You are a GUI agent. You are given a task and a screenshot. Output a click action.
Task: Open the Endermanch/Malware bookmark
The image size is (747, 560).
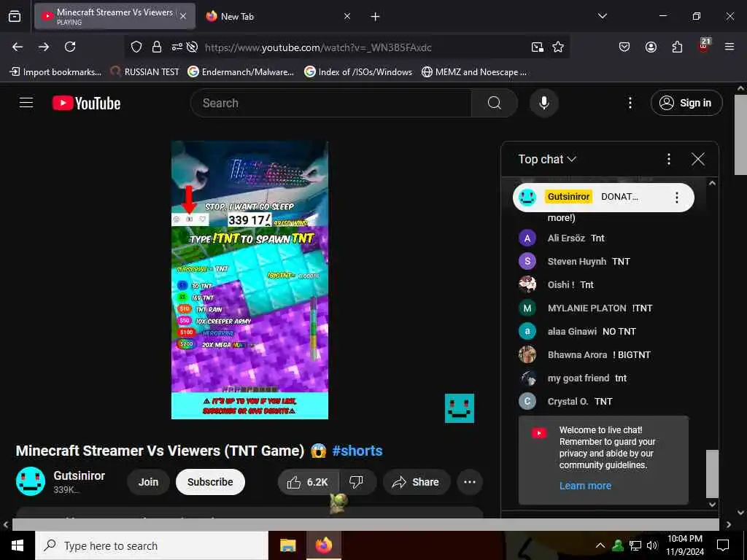pyautogui.click(x=241, y=72)
